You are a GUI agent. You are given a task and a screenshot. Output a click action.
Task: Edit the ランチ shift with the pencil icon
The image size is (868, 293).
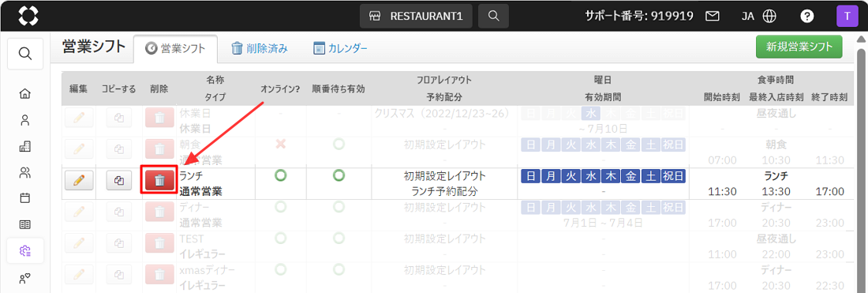[x=79, y=181]
